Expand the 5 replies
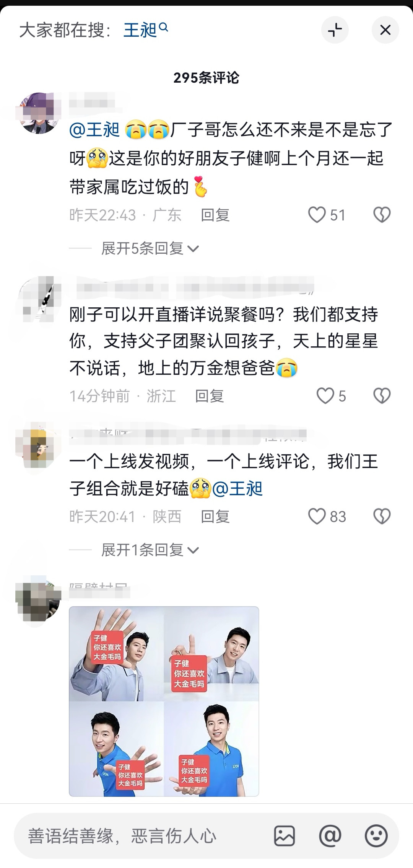Viewport: 413px width, 868px height. coord(150,248)
